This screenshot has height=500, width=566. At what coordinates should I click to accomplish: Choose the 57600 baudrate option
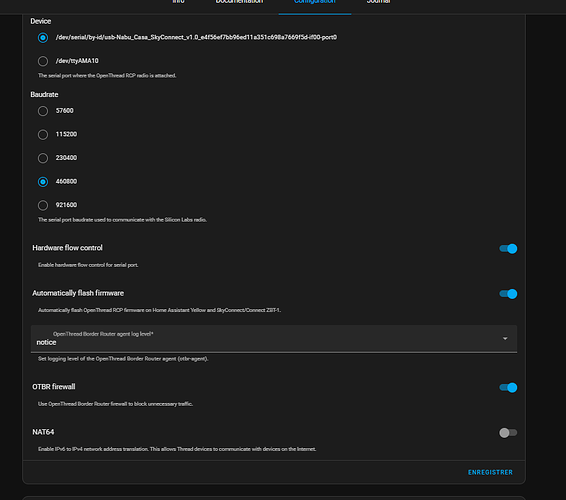(43, 111)
